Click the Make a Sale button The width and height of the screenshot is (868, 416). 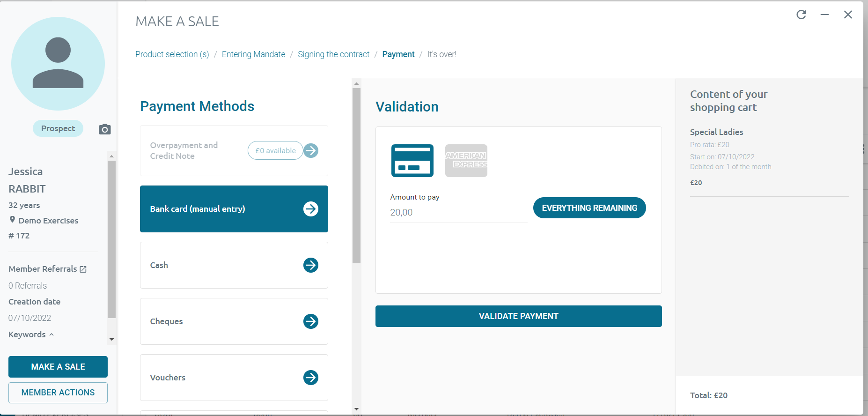coord(58,367)
